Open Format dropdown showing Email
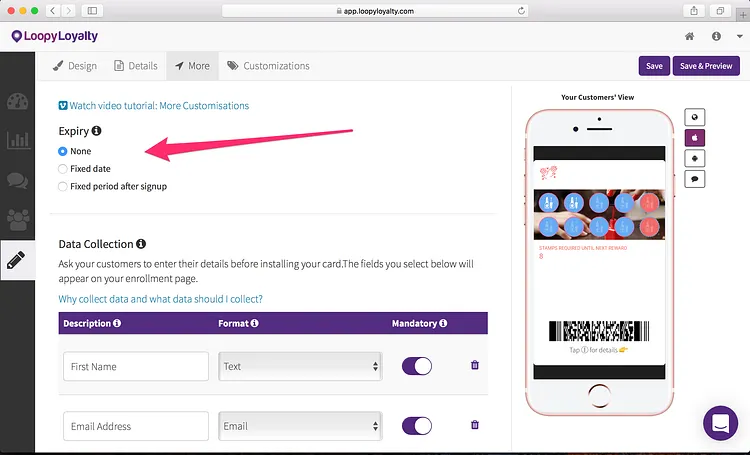This screenshot has width=750, height=455. (300, 426)
